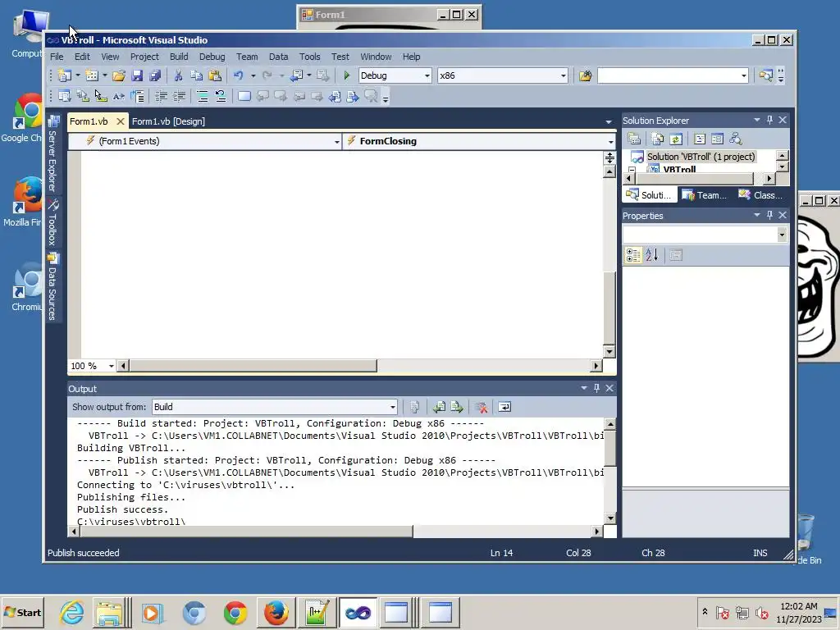Switch Properties to Categorized view
The height and width of the screenshot is (630, 840).
(633, 256)
